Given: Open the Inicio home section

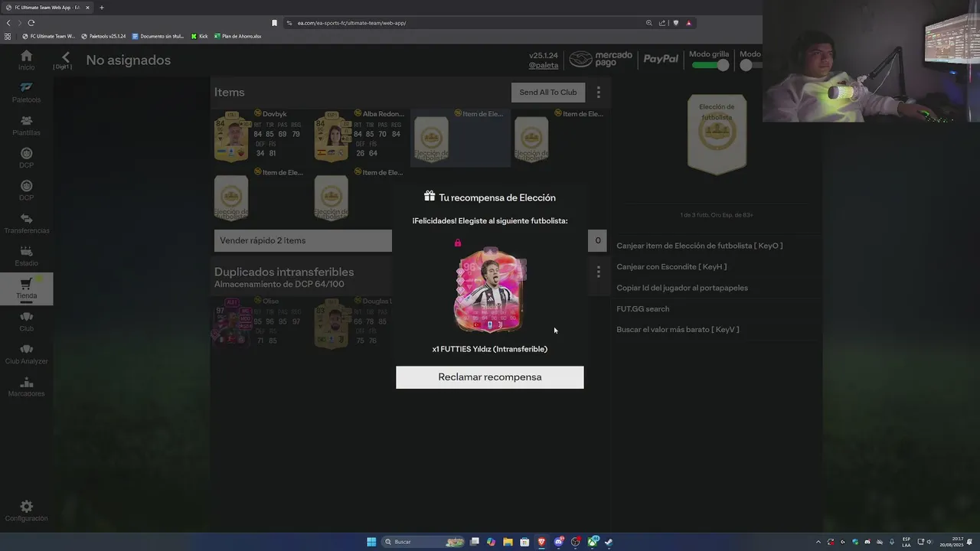Looking at the screenshot, I should pyautogui.click(x=26, y=60).
